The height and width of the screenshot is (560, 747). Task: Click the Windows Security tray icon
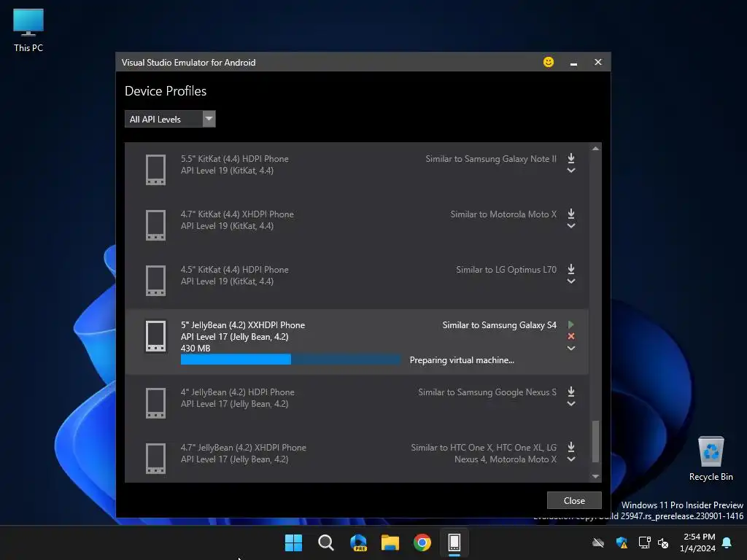[x=622, y=542]
